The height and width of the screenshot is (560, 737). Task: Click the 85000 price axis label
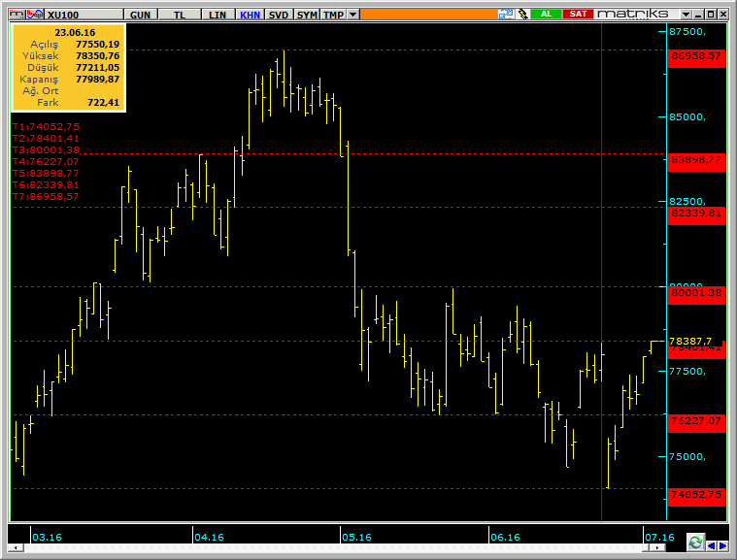[687, 117]
